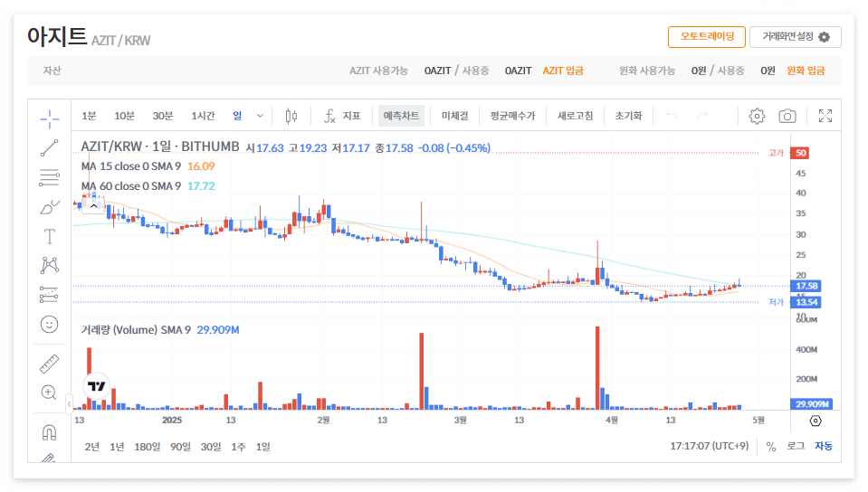Screen dimensions: 868x492
Task: Set chart range to 2년
Action: (x=92, y=447)
